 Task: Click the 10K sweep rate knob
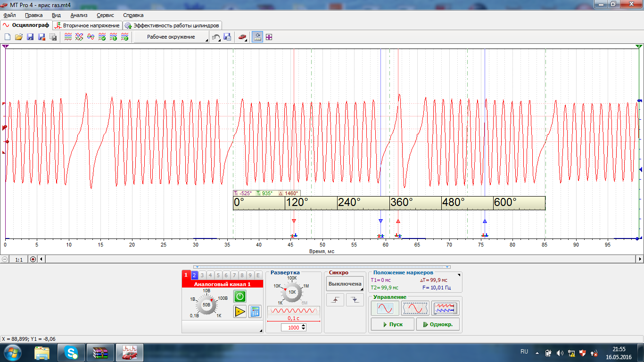(x=292, y=292)
